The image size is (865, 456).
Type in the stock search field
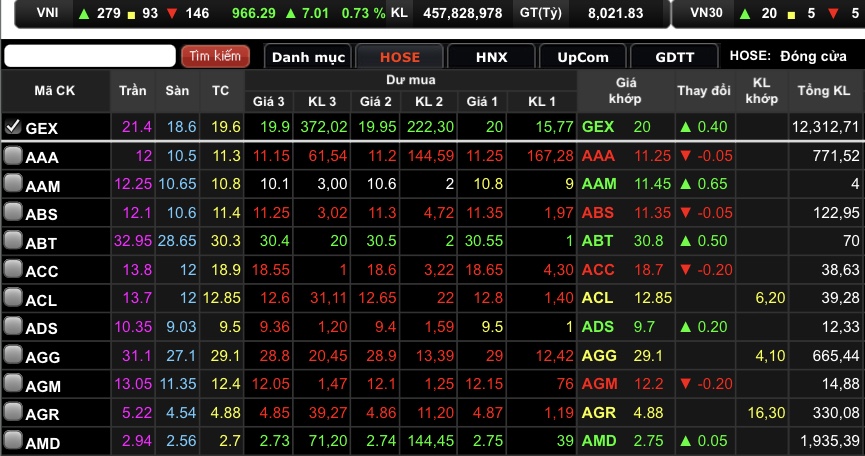tap(90, 56)
